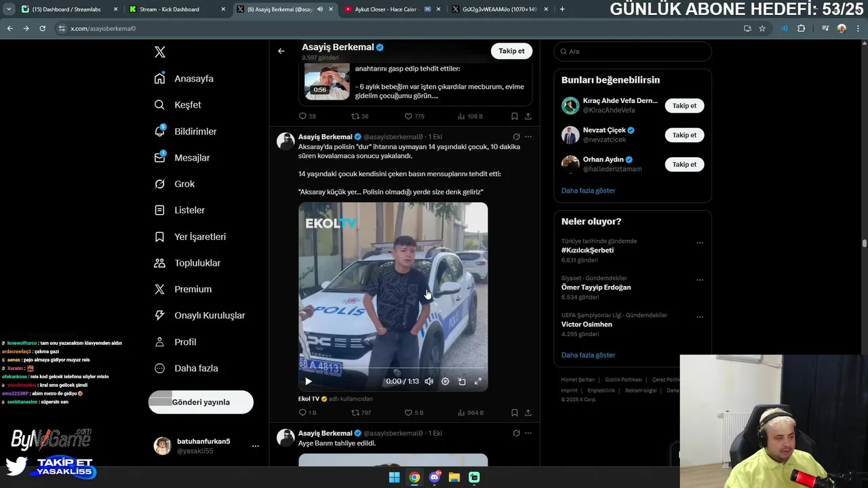The height and width of the screenshot is (488, 868).
Task: Open the 0:56 video thumbnail
Action: [327, 81]
